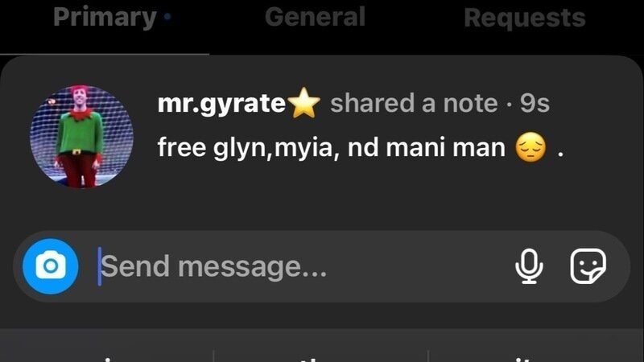Click the blue unread dot beside Primary
The width and height of the screenshot is (644, 362).
[x=167, y=17]
